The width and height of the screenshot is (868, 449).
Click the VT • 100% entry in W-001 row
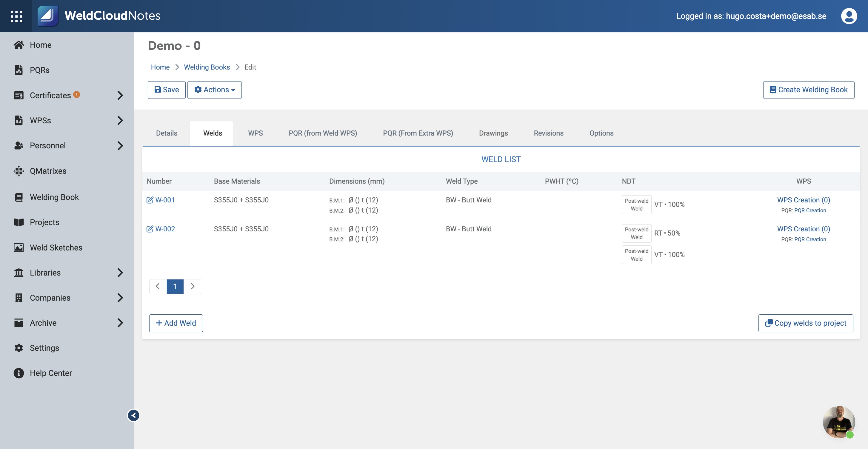tap(669, 204)
